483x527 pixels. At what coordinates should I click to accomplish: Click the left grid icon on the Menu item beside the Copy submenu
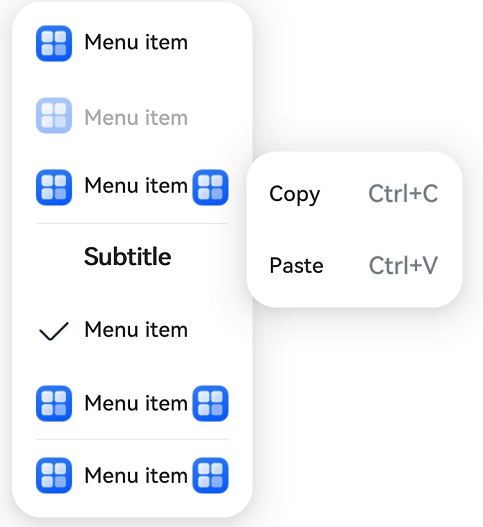tap(54, 187)
